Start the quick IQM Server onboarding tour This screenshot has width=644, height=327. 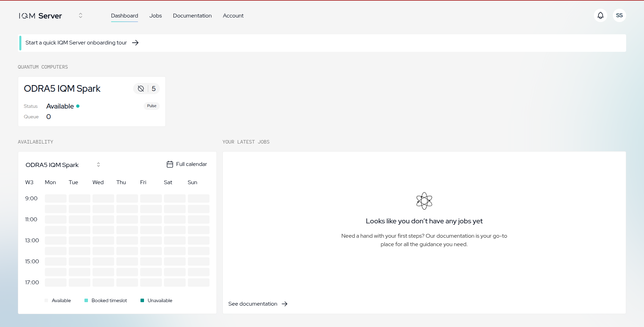coord(76,42)
